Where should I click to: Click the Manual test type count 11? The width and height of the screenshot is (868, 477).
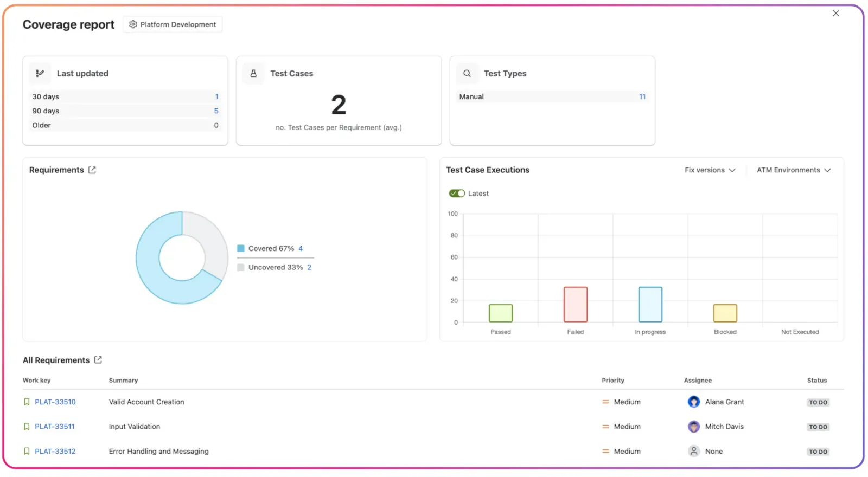pyautogui.click(x=642, y=97)
